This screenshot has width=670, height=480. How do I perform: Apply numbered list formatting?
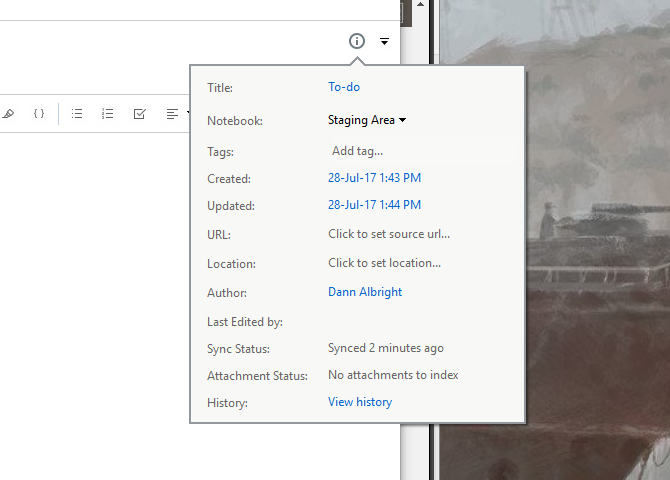[108, 114]
